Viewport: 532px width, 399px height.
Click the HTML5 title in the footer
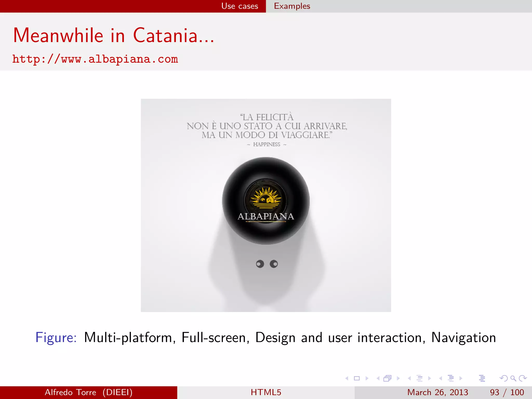tap(266, 392)
